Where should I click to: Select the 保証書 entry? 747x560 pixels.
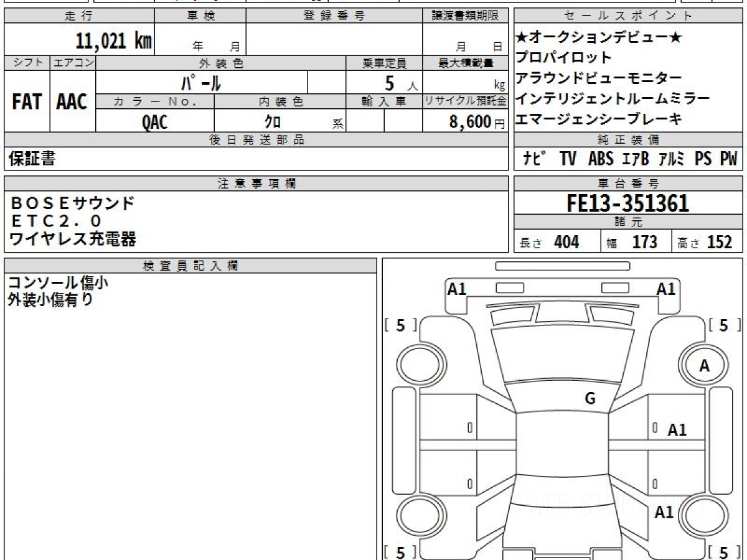click(x=32, y=159)
